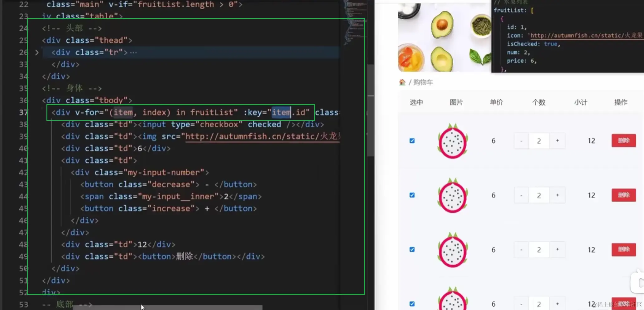The width and height of the screenshot is (644, 310).
Task: Click line number 37 in the gutter
Action: (x=23, y=112)
